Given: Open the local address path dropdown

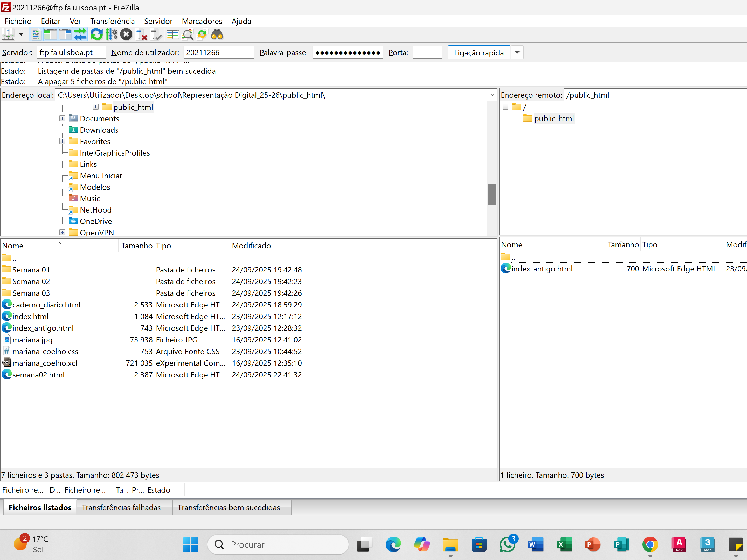Looking at the screenshot, I should coord(492,95).
